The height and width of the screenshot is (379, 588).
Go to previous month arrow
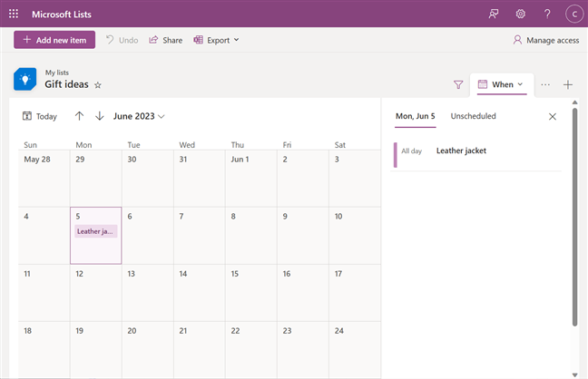[79, 116]
